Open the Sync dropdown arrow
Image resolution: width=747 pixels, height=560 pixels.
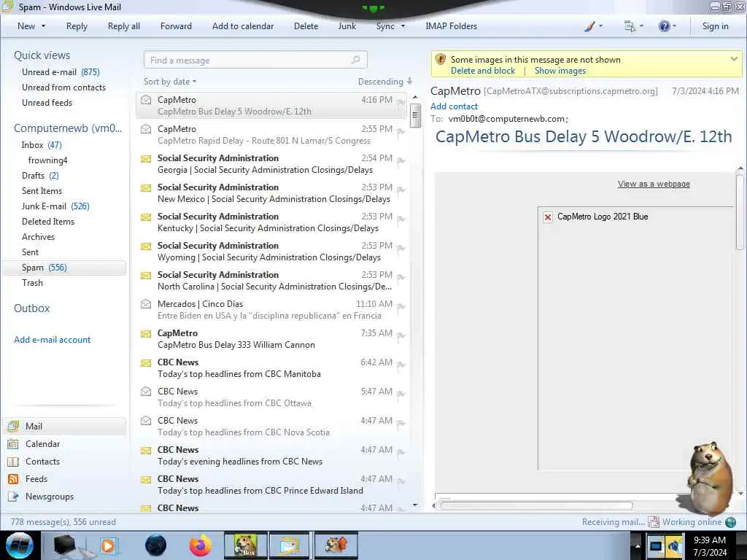[x=403, y=26]
